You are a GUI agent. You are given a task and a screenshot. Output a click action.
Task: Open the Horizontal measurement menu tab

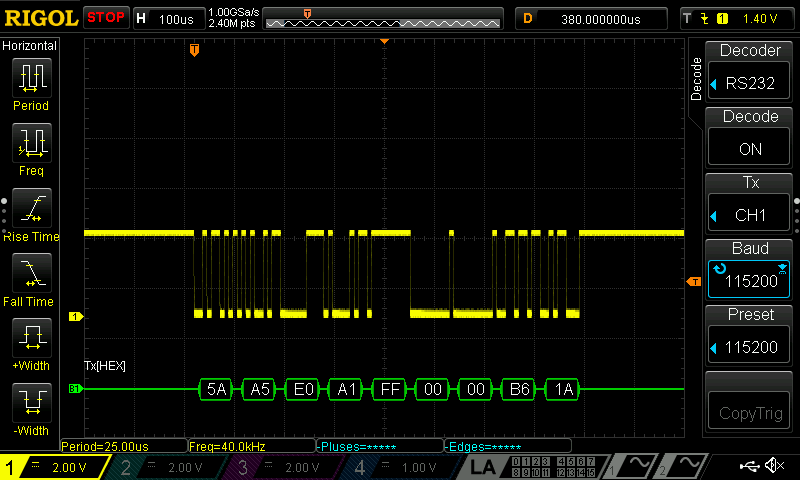pos(30,46)
